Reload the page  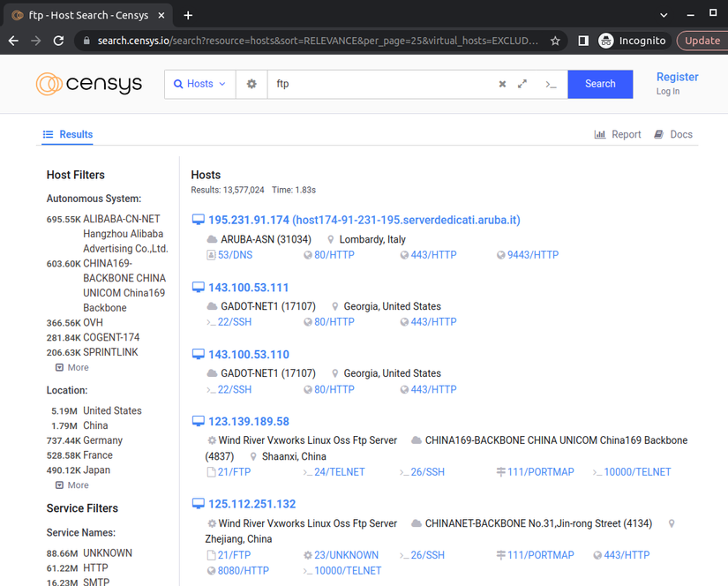point(58,41)
